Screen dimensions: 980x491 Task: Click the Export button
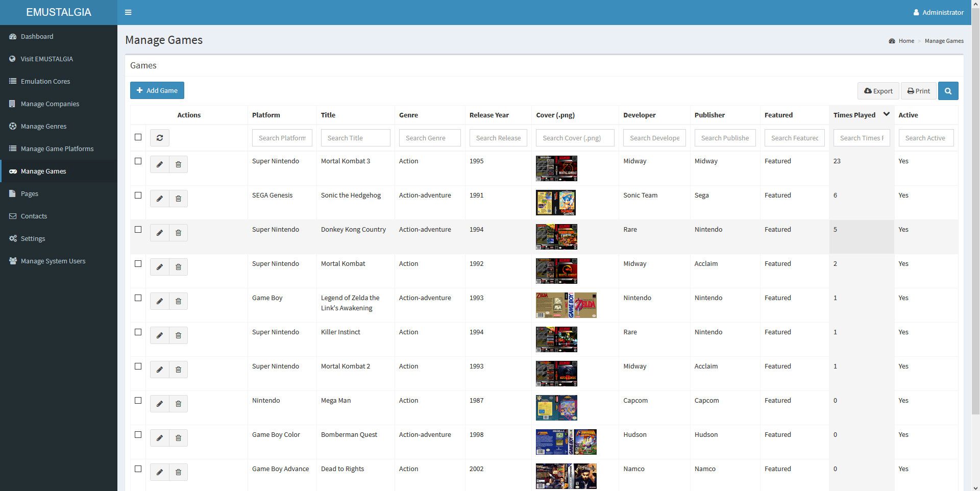pos(878,91)
